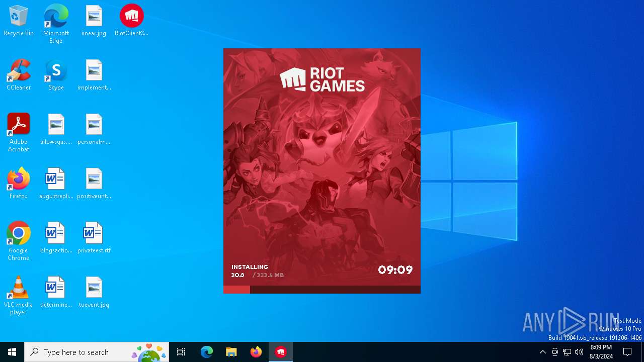Show hidden system tray icons

coord(542,352)
